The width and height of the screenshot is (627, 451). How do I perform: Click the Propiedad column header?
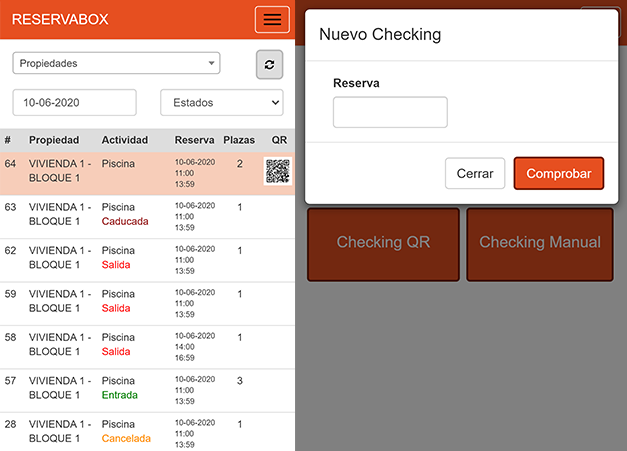pos(54,140)
